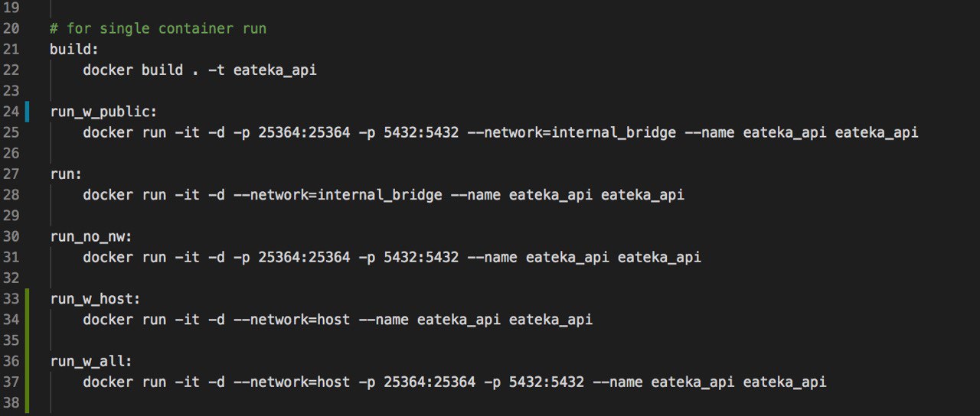Image resolution: width=980 pixels, height=416 pixels.
Task: Click line number 21 in the gutter
Action: pos(11,50)
